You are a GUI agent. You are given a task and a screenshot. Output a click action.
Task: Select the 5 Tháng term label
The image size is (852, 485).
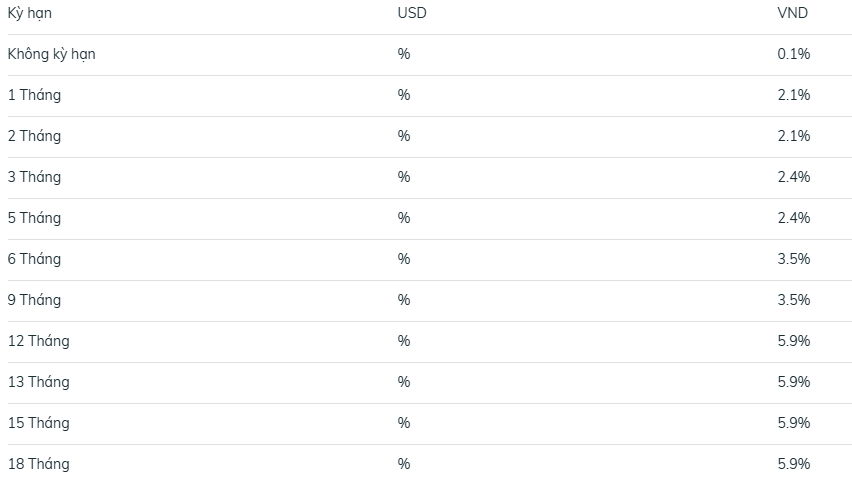[34, 218]
